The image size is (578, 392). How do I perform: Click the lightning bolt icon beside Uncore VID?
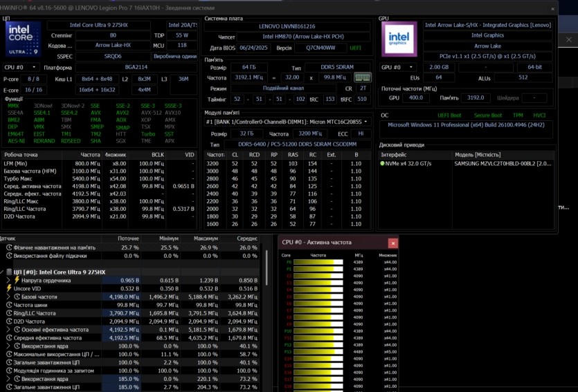8,288
